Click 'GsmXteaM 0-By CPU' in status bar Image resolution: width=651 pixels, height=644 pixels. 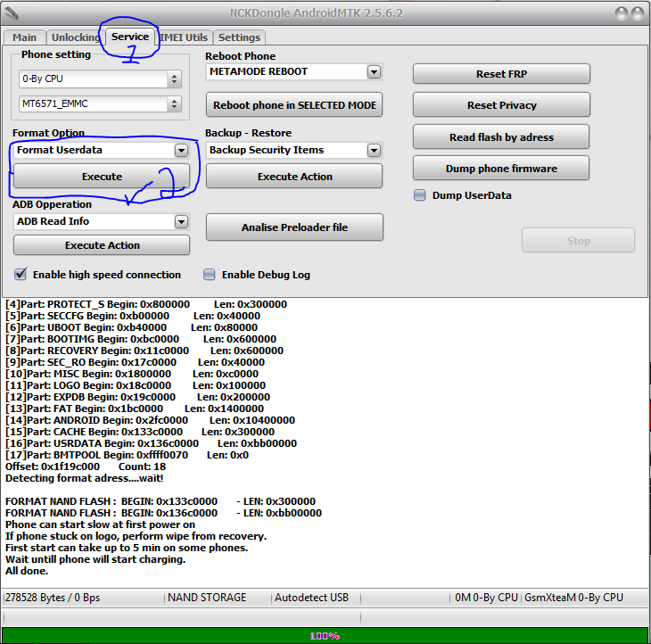click(x=573, y=598)
